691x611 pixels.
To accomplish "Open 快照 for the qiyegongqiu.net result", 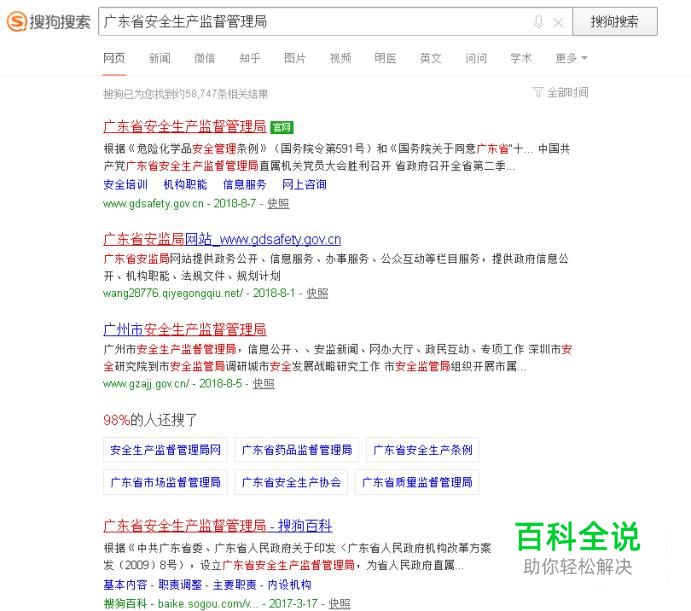I will [x=317, y=293].
